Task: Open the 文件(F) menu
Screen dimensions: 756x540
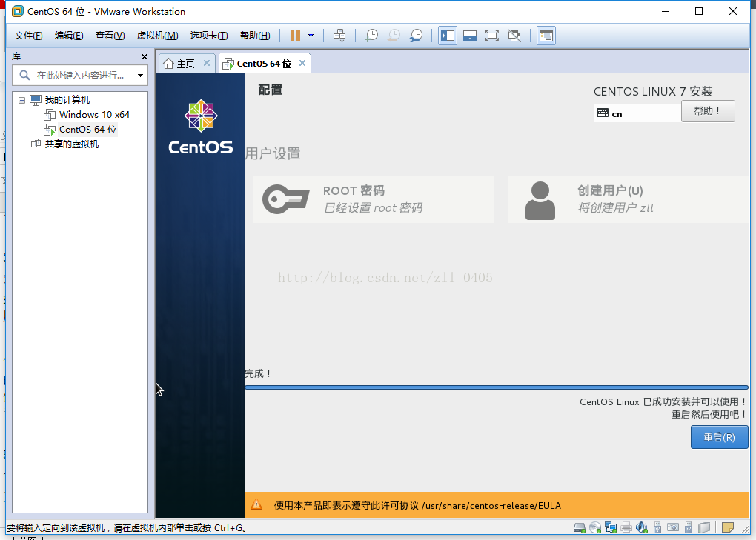Action: coord(28,35)
